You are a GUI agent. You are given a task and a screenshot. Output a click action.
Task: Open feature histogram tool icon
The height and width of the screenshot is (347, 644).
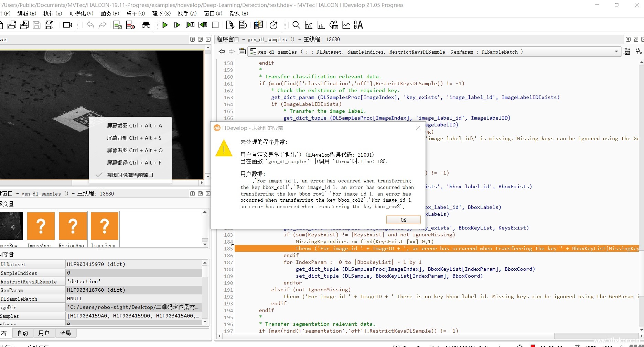(x=321, y=25)
